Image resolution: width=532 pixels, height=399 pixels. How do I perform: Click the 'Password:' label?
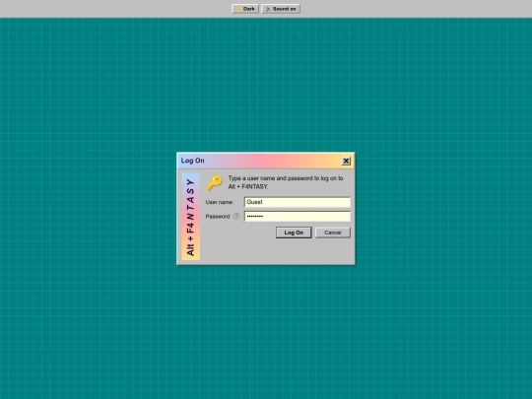[218, 216]
